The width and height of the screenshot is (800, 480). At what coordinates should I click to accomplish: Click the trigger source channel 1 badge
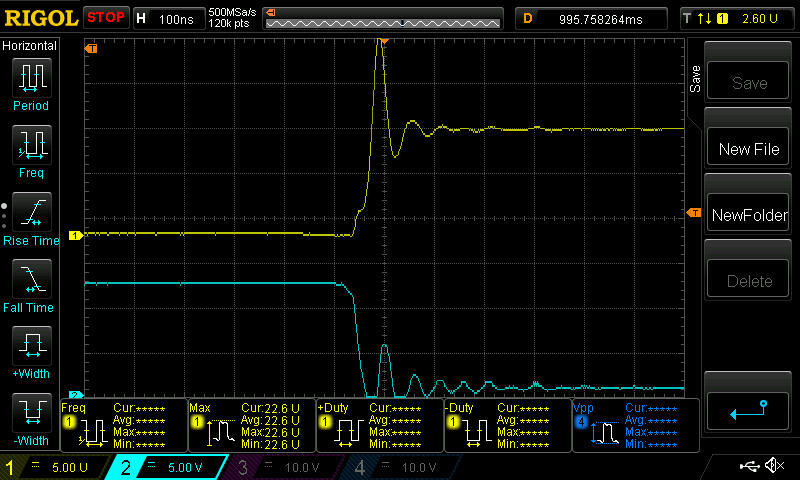pyautogui.click(x=722, y=19)
